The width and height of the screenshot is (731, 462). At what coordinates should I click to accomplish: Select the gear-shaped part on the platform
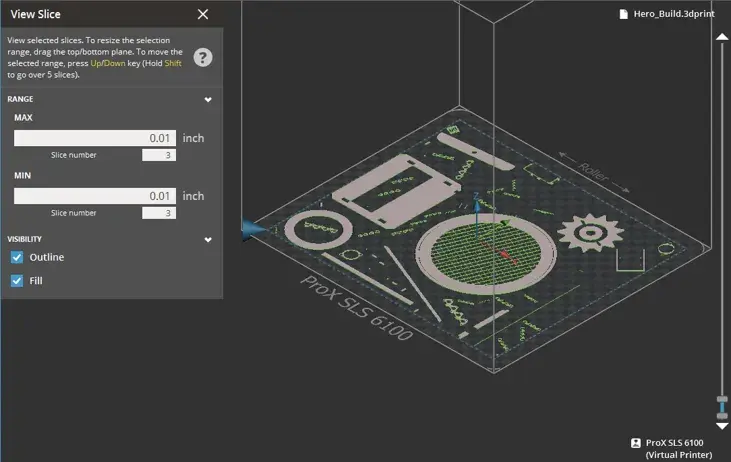[x=590, y=232]
